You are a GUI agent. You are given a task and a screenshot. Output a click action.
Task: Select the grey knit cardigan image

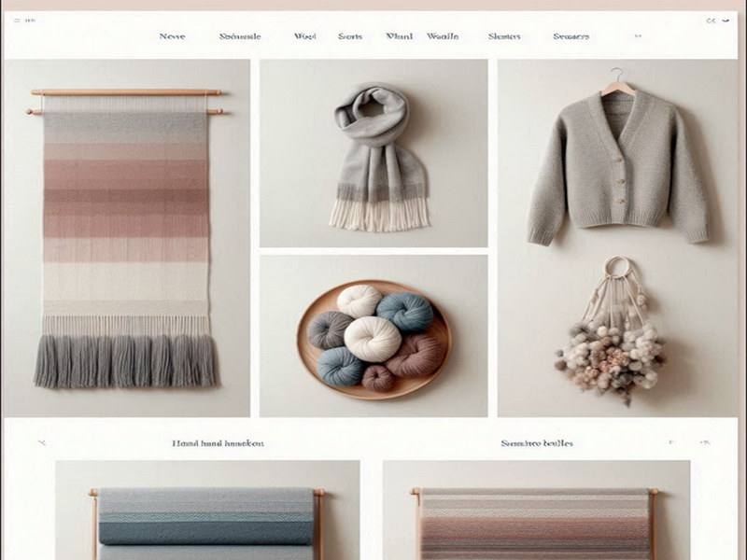(x=617, y=168)
